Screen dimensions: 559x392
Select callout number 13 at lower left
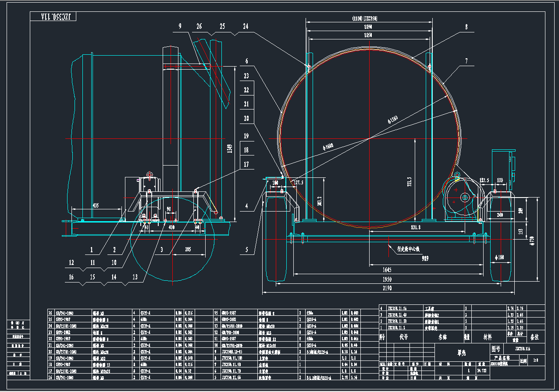(x=135, y=277)
